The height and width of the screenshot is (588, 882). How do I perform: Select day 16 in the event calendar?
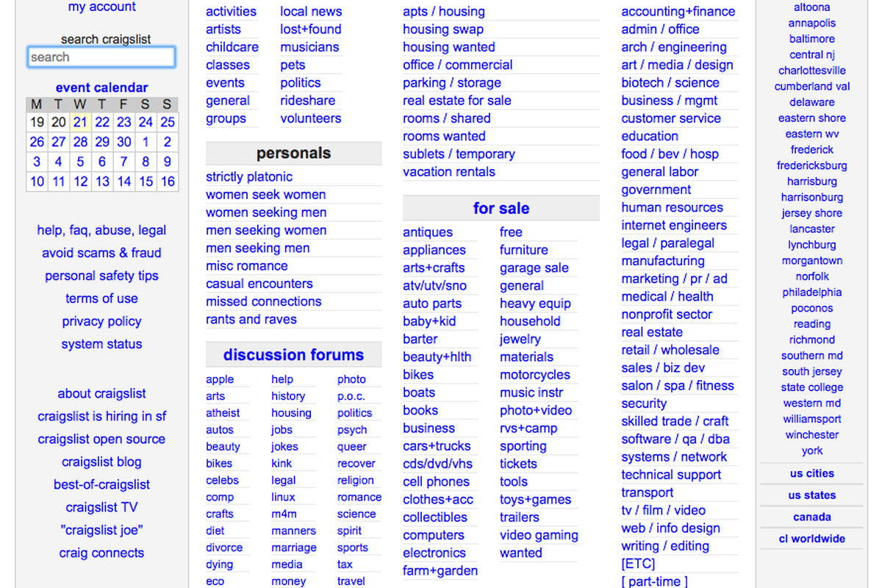point(168,182)
